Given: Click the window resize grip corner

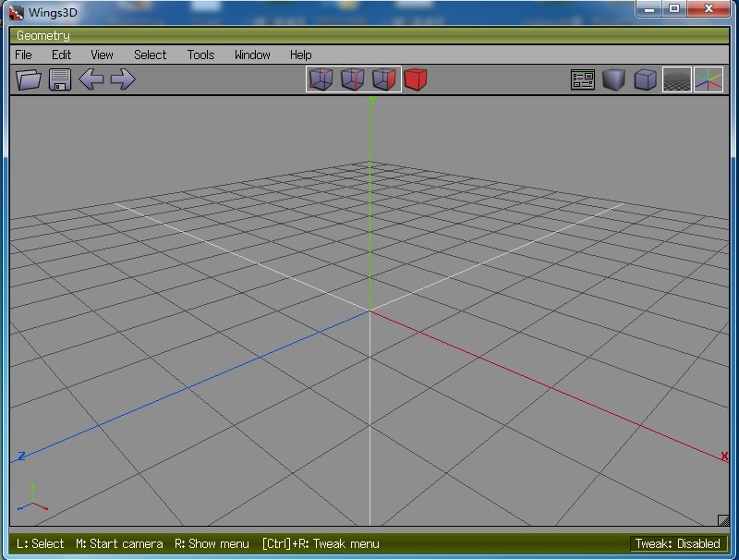Looking at the screenshot, I should 723,520.
